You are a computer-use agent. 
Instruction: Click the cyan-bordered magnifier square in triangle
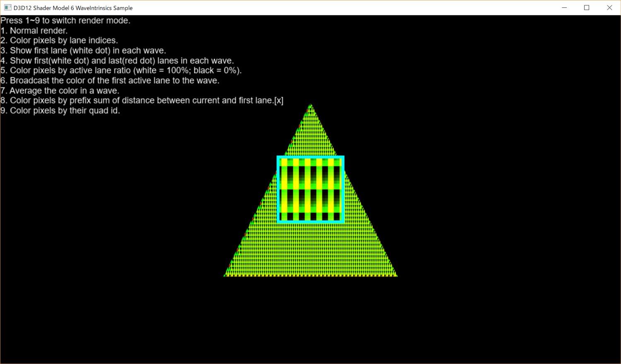[x=310, y=189]
